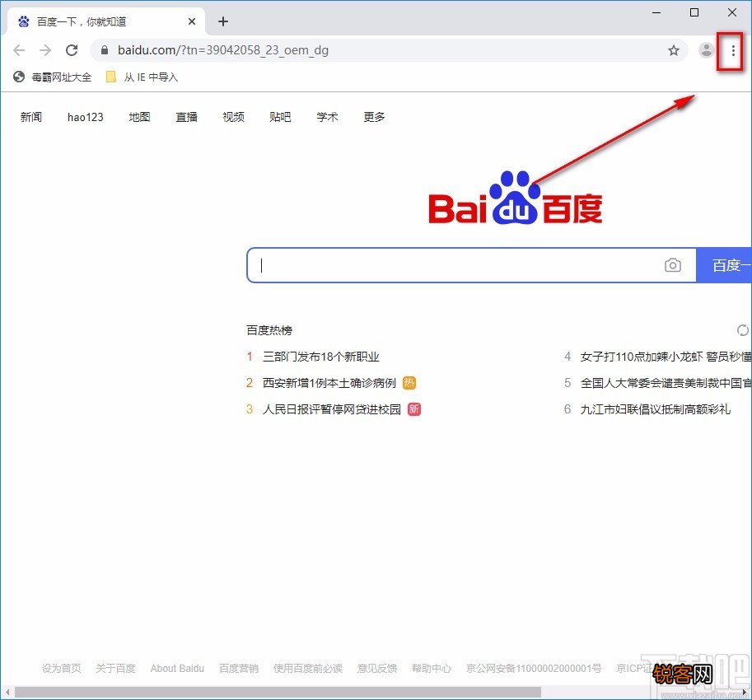The image size is (752, 700).
Task: Click the scrollbar left arrow
Action: point(7,693)
